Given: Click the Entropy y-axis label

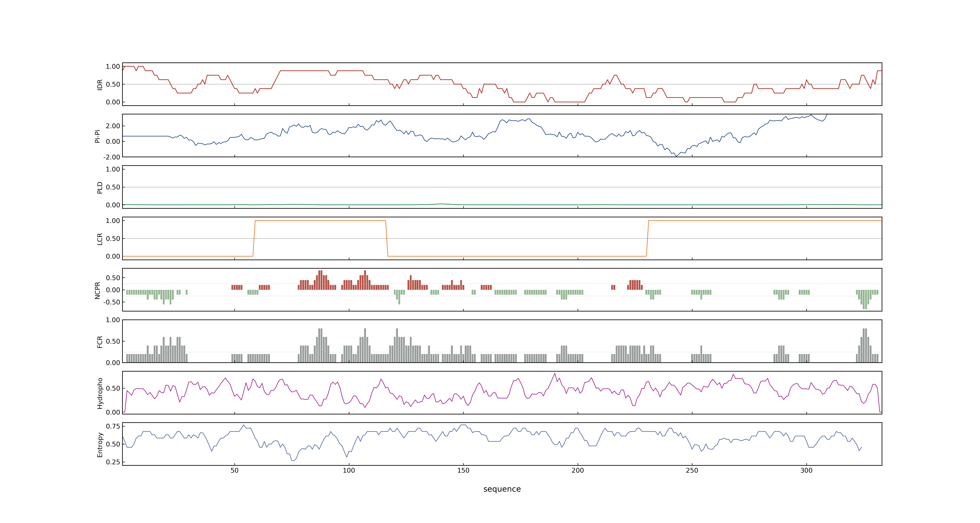Looking at the screenshot, I should (x=100, y=445).
